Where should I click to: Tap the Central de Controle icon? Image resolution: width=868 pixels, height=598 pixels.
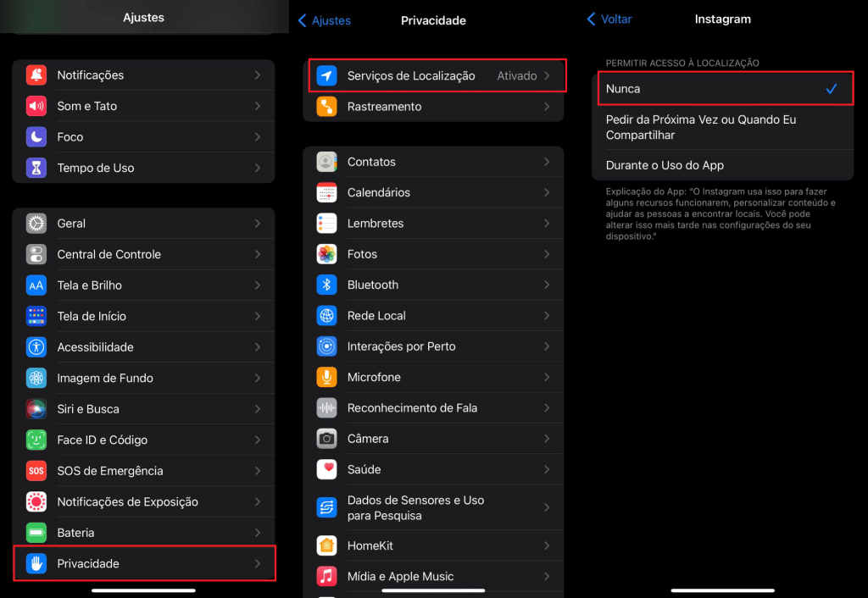[36, 254]
